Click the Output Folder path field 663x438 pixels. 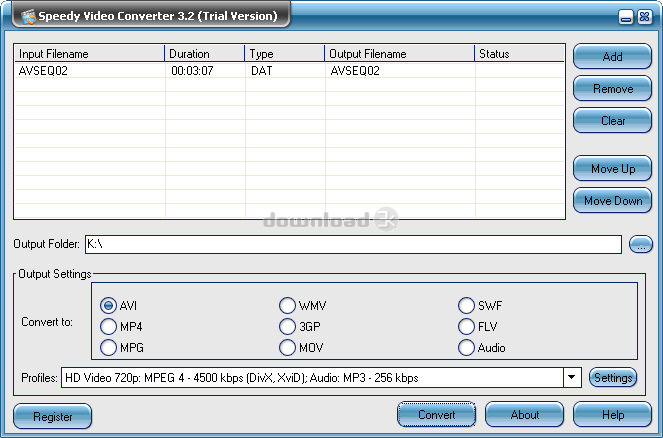(x=352, y=244)
